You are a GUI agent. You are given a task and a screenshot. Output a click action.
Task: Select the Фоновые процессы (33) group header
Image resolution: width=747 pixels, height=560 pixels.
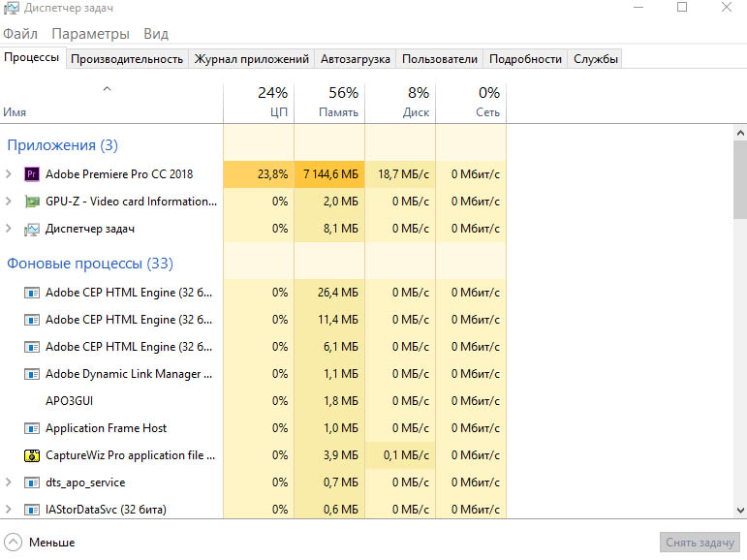point(90,264)
